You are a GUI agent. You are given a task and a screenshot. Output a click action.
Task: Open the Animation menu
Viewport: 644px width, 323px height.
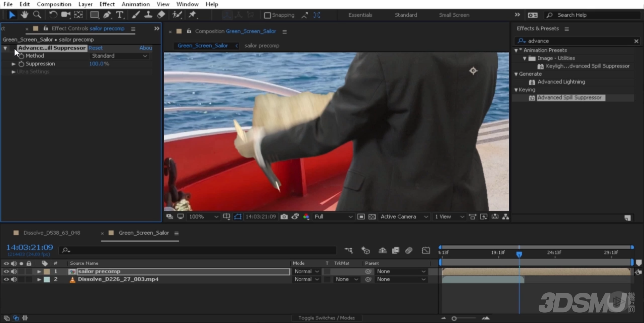tap(136, 4)
